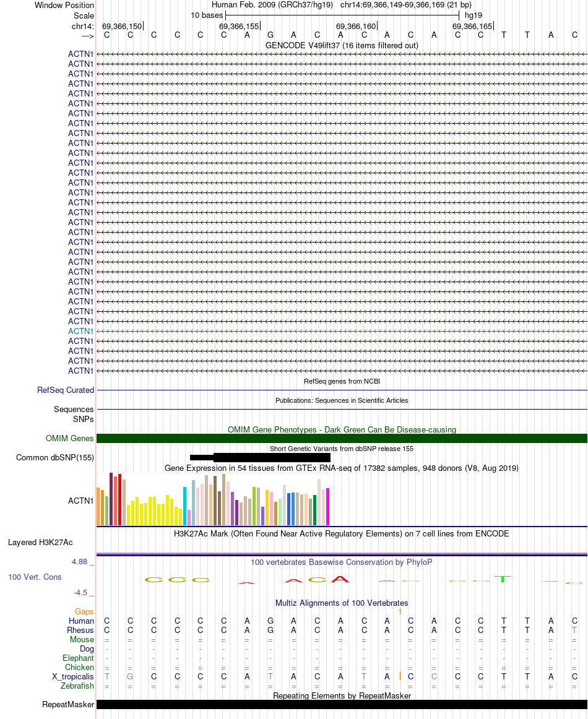The height and width of the screenshot is (719, 588).
Task: Click '100 vertebrates Basewise Conservation by PhyloP' title
Action: [x=342, y=562]
